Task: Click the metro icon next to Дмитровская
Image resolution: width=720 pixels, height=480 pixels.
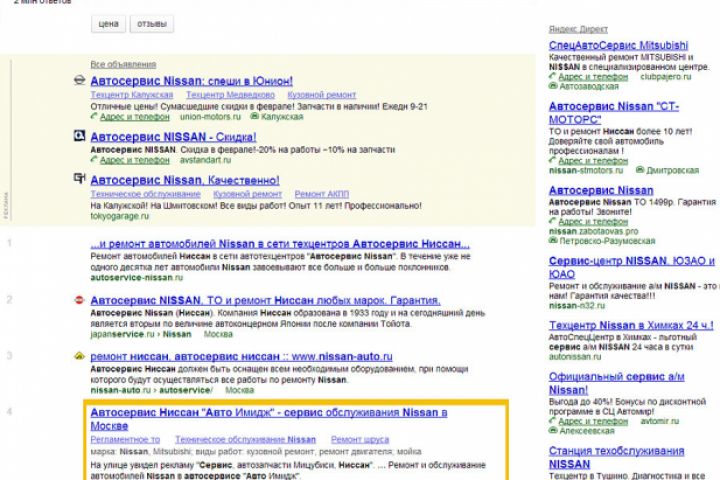Action: [x=640, y=170]
